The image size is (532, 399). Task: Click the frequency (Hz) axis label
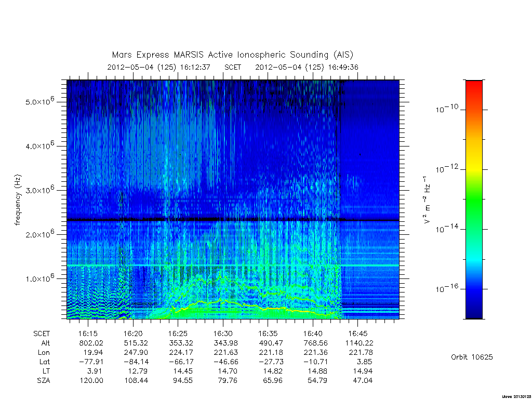point(18,200)
